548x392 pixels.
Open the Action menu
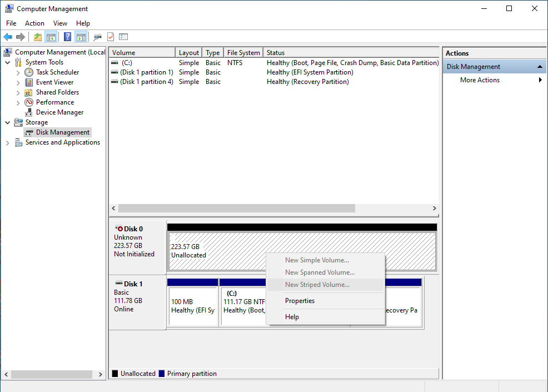[34, 23]
